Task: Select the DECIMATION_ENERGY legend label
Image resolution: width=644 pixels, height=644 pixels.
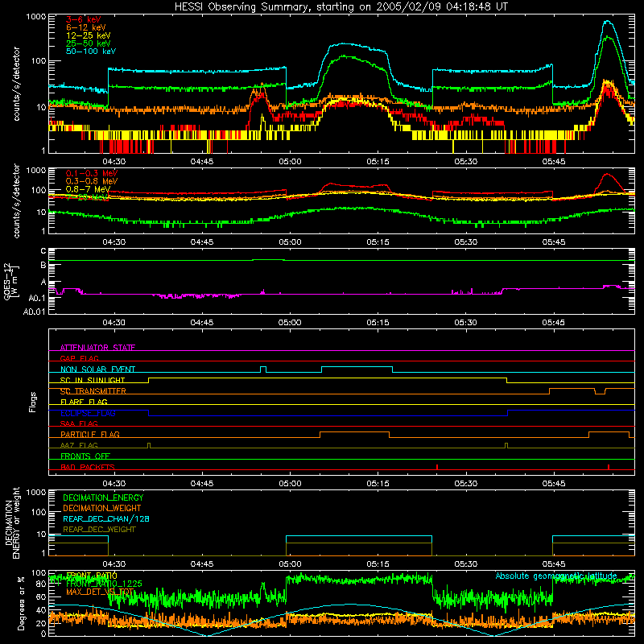Action: point(103,497)
